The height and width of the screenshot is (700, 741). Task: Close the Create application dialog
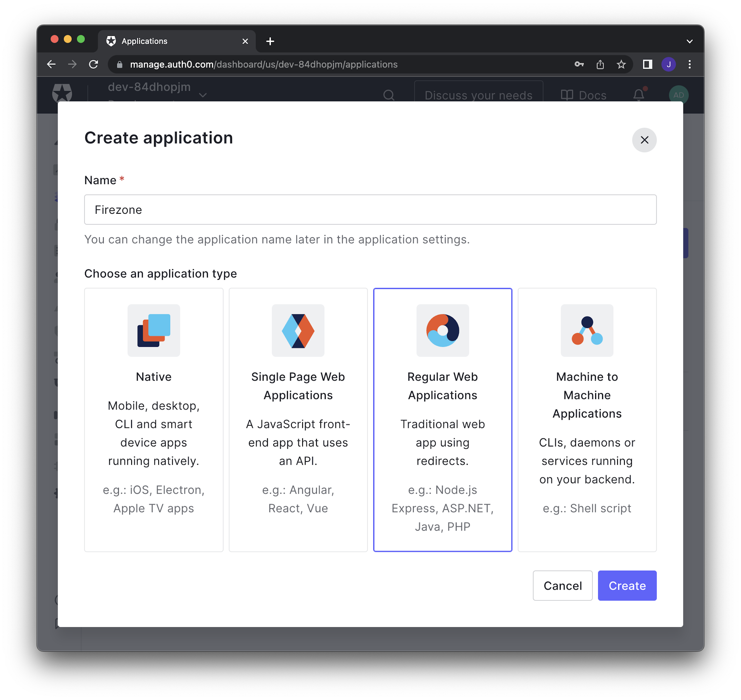(644, 139)
